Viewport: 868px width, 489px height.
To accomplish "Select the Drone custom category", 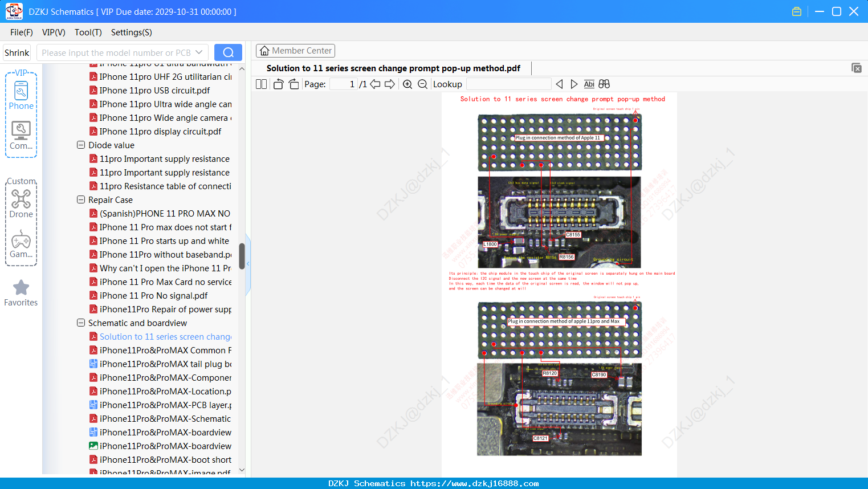I will pyautogui.click(x=21, y=203).
